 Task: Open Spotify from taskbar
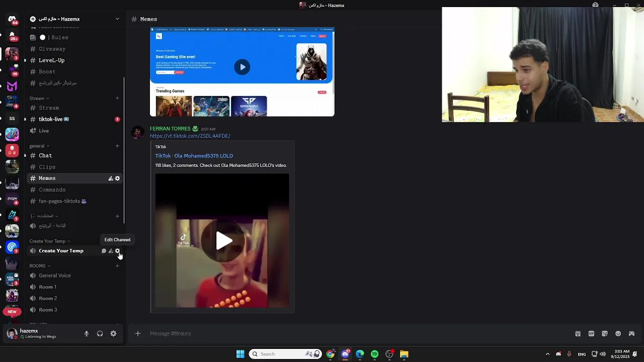[x=374, y=354]
